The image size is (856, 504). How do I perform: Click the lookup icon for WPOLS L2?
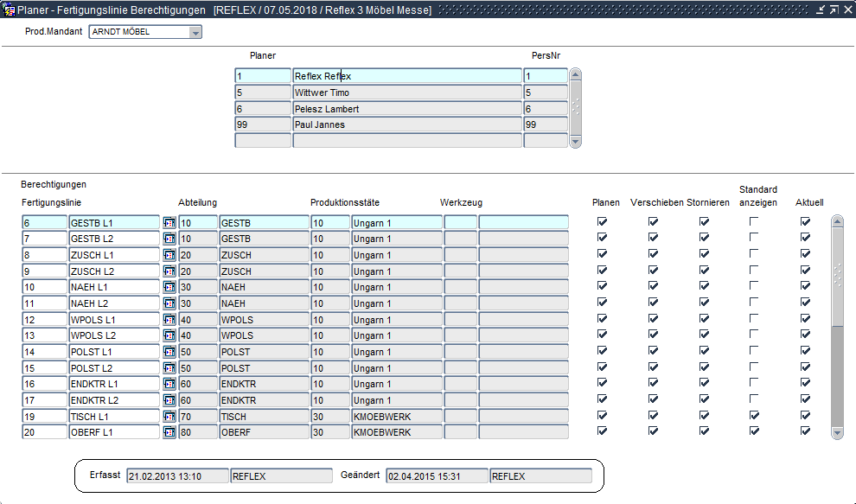(x=169, y=335)
